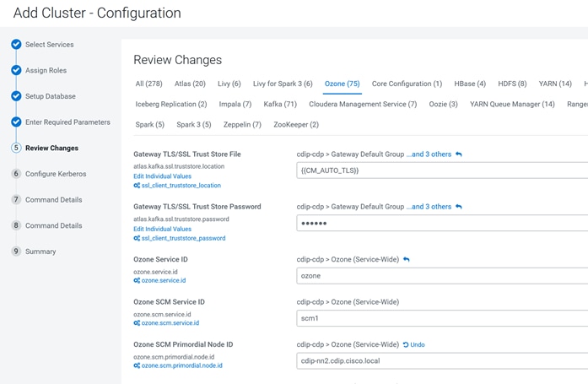Image resolution: width=588 pixels, height=384 pixels.
Task: Open the Core Configuration (1) tab
Action: (407, 84)
